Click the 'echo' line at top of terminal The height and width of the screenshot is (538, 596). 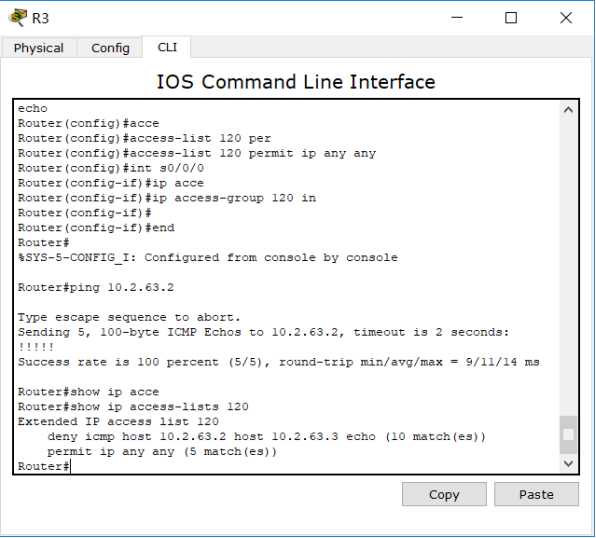tap(33, 108)
